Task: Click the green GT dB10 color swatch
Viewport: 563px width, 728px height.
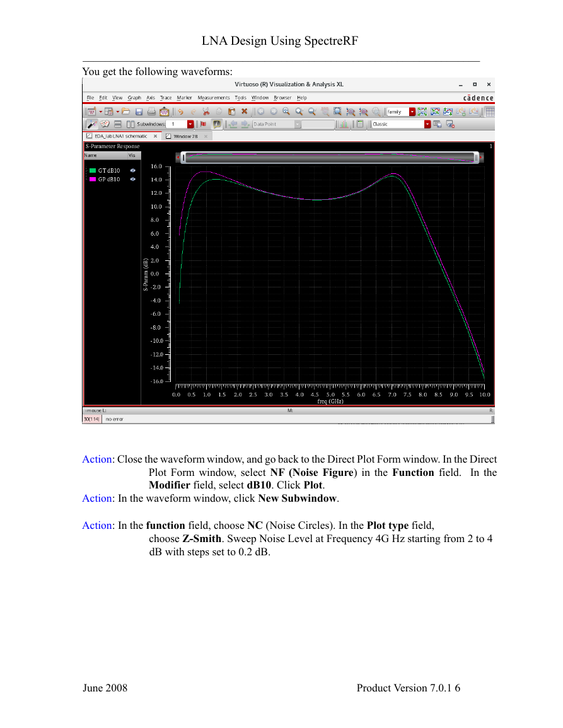Action: point(93,170)
